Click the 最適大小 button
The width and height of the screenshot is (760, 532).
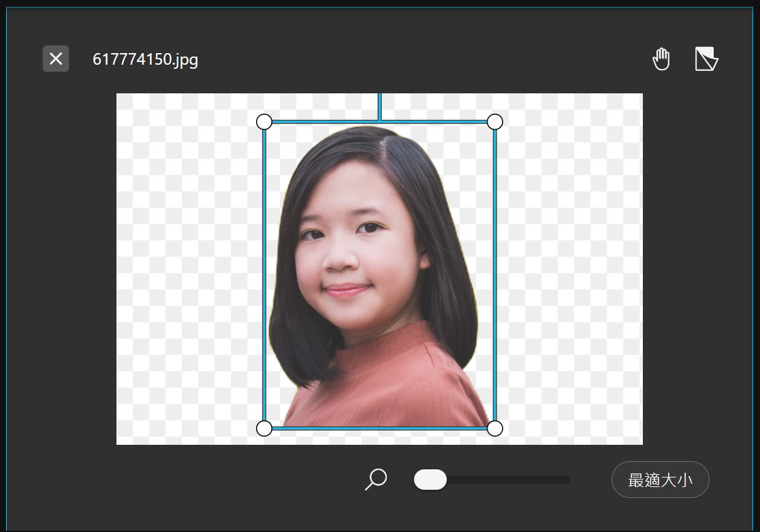(x=660, y=480)
